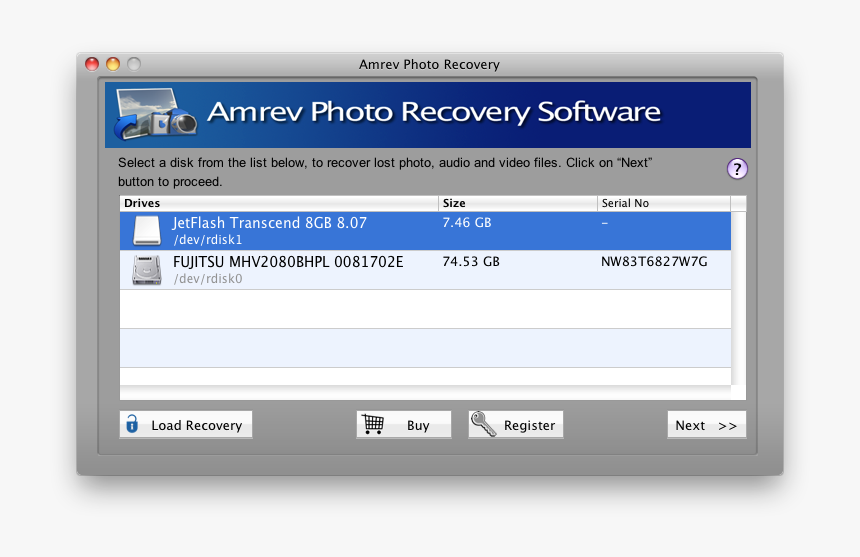Sort by the Drives column header
Image resolution: width=860 pixels, height=557 pixels.
[279, 203]
